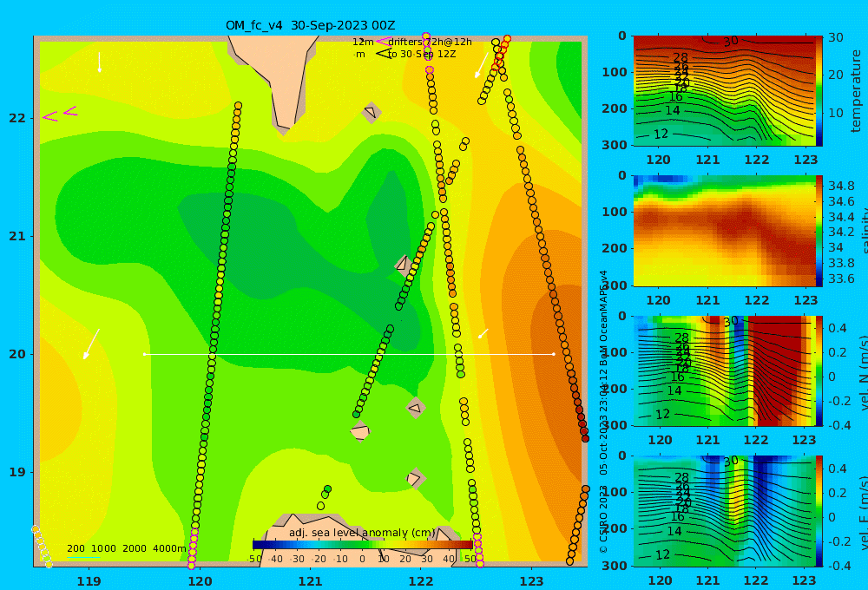Click longitude tick label 122 on main map
The height and width of the screenshot is (590, 868).
pos(421,581)
